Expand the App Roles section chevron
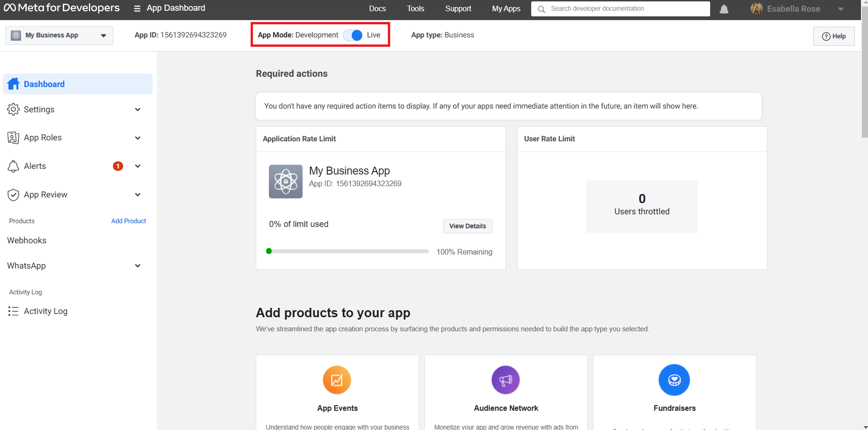This screenshot has width=868, height=430. click(138, 138)
